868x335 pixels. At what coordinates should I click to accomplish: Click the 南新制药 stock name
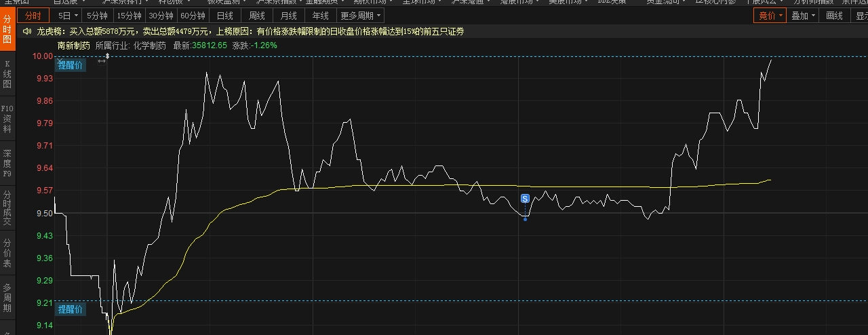(x=73, y=45)
